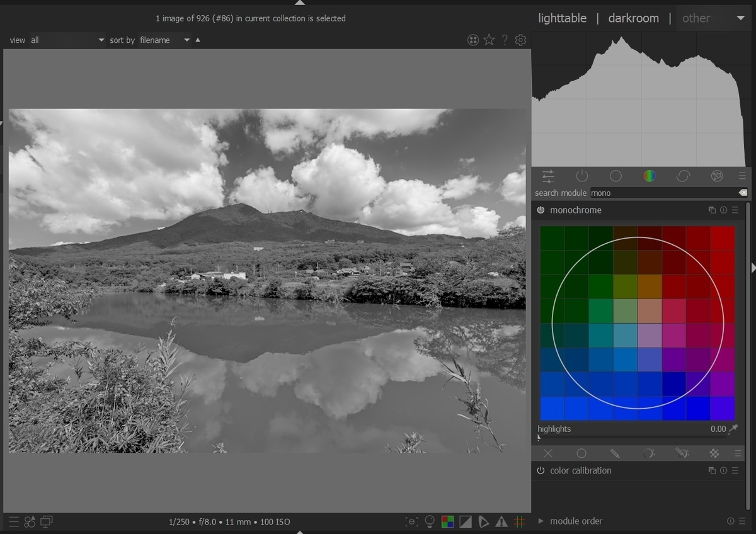Open module groups presets hamburger menu
Image resolution: width=756 pixels, height=534 pixels.
click(742, 176)
